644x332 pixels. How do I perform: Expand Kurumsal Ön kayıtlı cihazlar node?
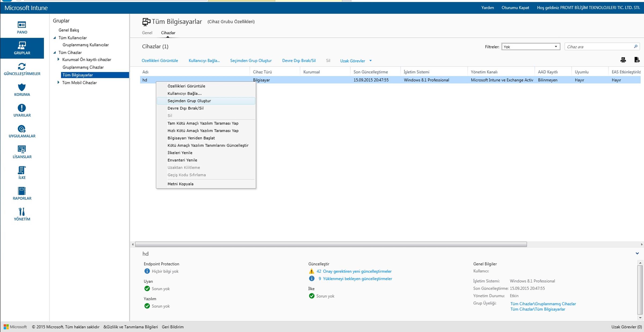click(x=58, y=59)
